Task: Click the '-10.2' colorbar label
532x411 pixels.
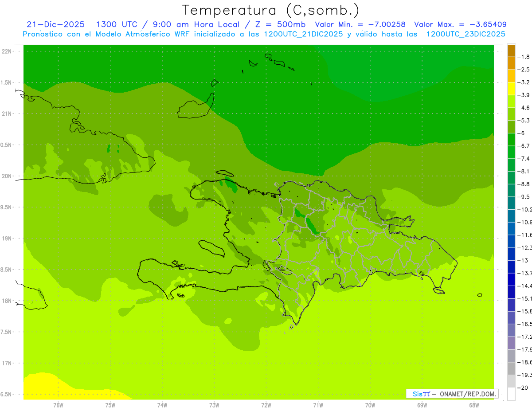Action: 525,209
